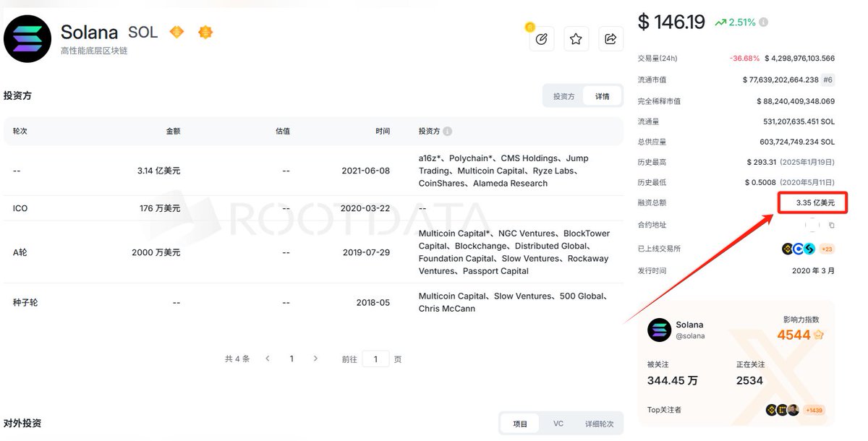Open the third exchange icon before +23
This screenshot has width=868, height=441.
809,249
